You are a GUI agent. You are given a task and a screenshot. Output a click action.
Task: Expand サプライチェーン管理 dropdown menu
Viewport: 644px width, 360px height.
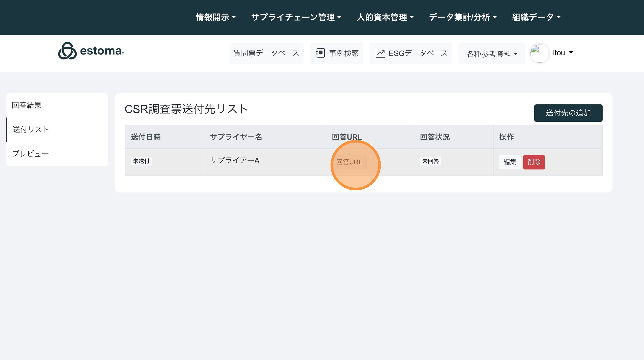coord(296,17)
